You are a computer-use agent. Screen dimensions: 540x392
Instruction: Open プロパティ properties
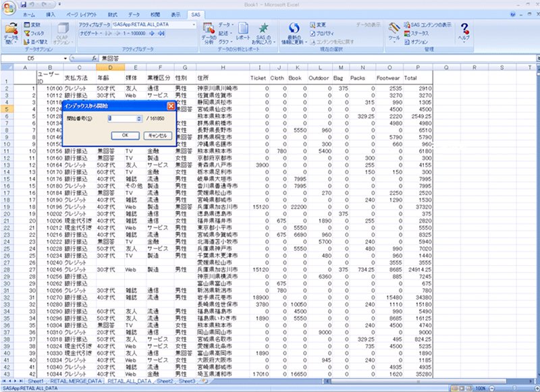click(x=322, y=33)
